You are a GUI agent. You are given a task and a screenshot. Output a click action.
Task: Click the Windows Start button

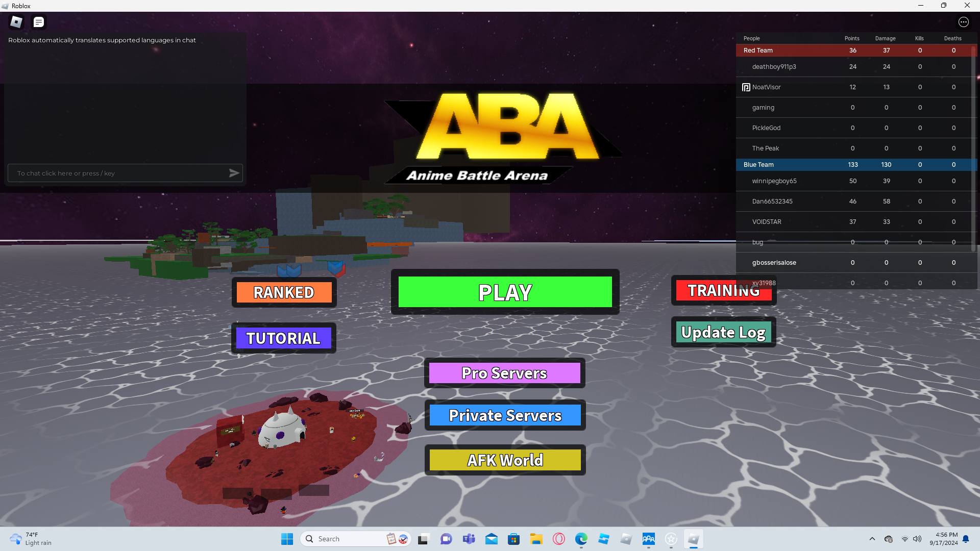(287, 539)
